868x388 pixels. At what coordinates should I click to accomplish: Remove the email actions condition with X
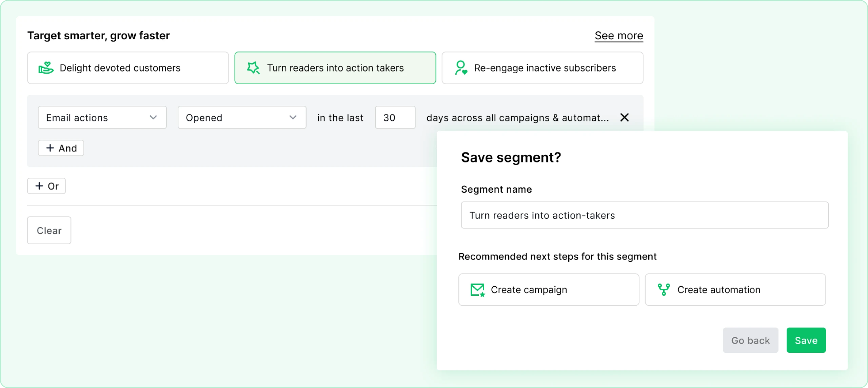click(x=624, y=117)
